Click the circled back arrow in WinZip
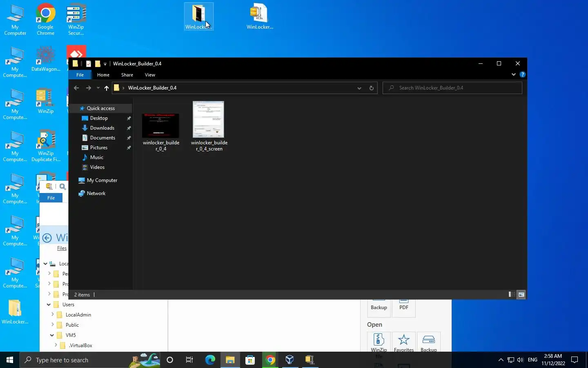This screenshot has width=588, height=368. [x=47, y=238]
